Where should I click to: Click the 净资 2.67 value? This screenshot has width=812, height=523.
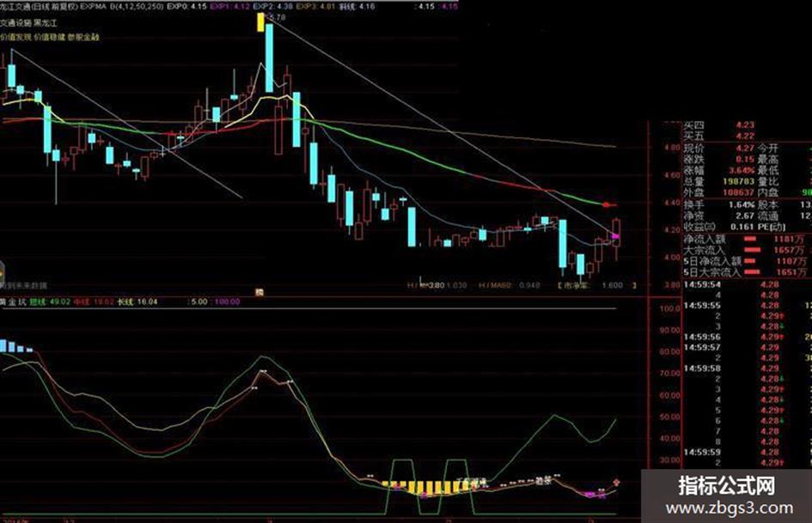click(x=719, y=216)
